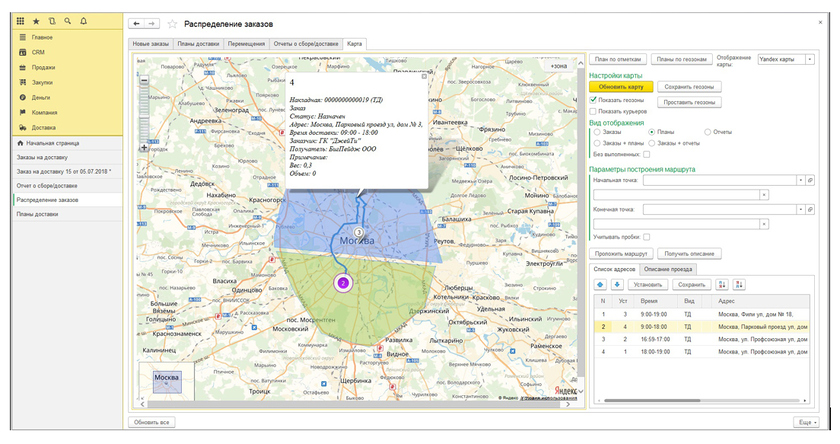Select the 'Заказы' radio button

click(x=597, y=132)
